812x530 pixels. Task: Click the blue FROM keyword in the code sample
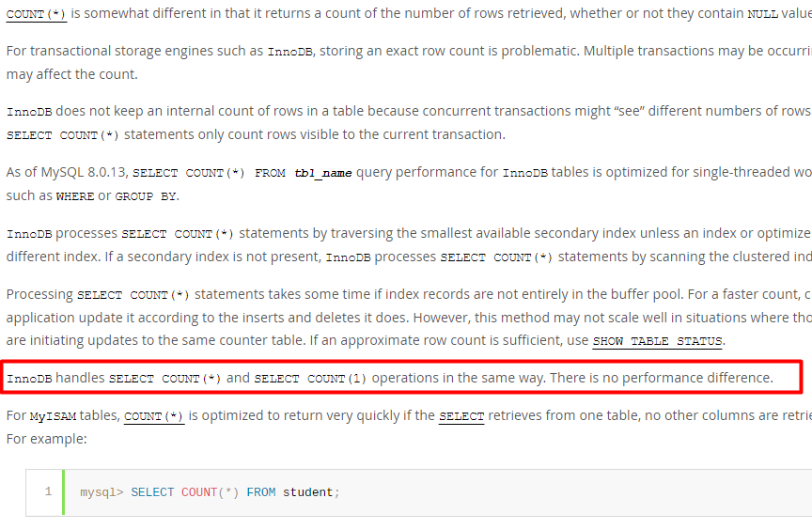coord(261,492)
